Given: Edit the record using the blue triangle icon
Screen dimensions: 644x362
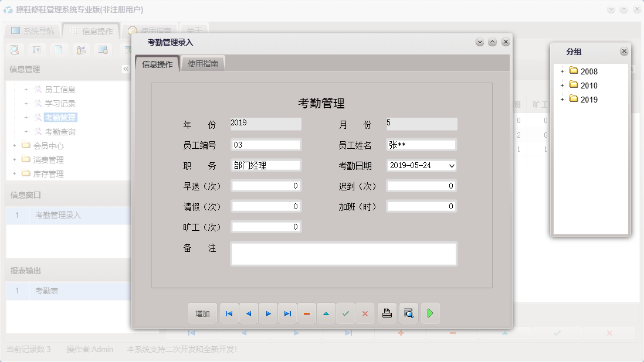Looking at the screenshot, I should pyautogui.click(x=326, y=313).
